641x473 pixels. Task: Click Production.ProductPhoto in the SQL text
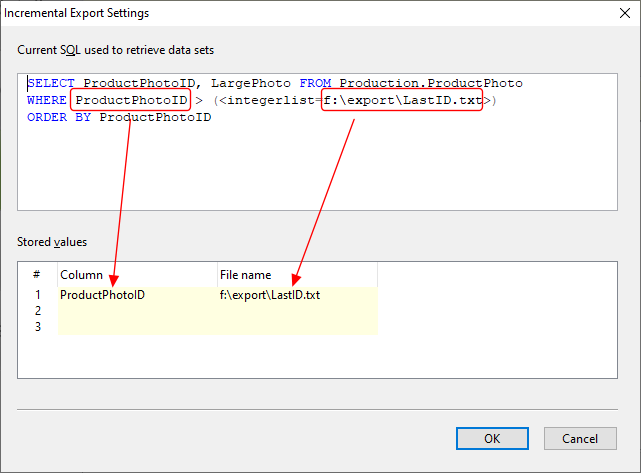pyautogui.click(x=431, y=83)
